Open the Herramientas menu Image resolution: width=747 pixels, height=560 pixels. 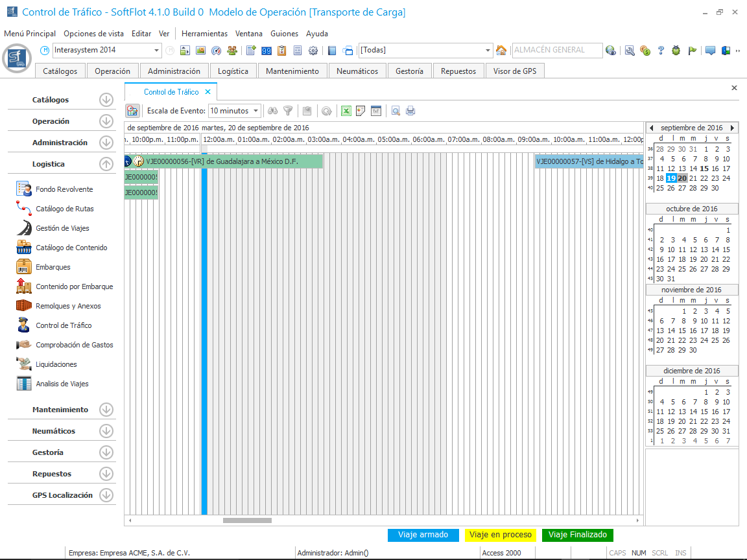(204, 34)
